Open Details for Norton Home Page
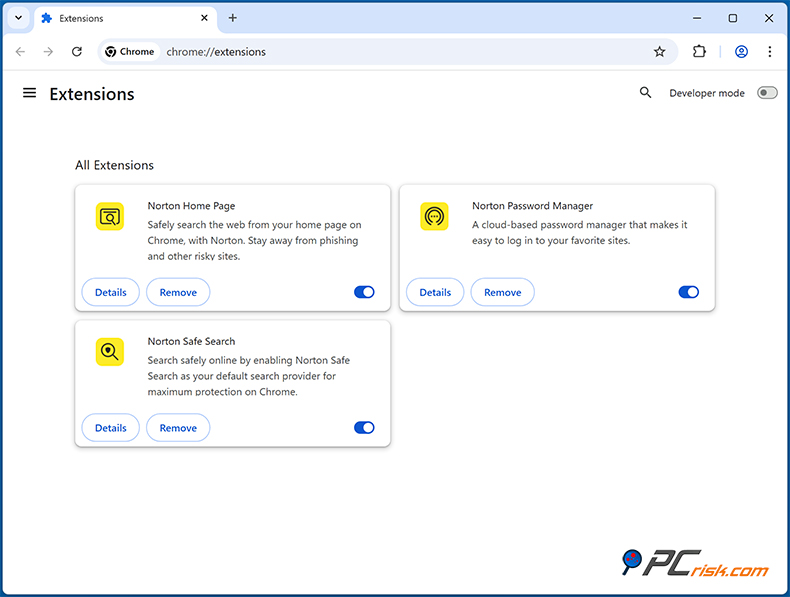Image resolution: width=790 pixels, height=597 pixels. coord(111,292)
